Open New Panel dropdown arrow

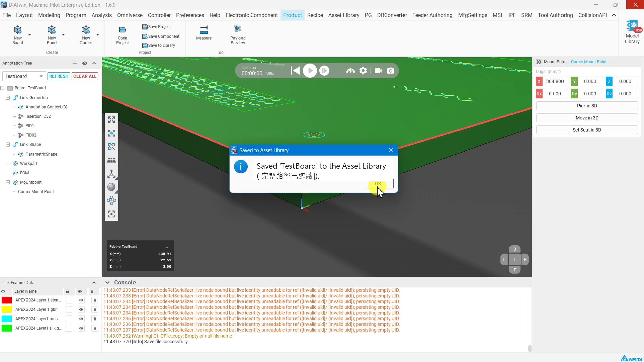click(x=63, y=35)
